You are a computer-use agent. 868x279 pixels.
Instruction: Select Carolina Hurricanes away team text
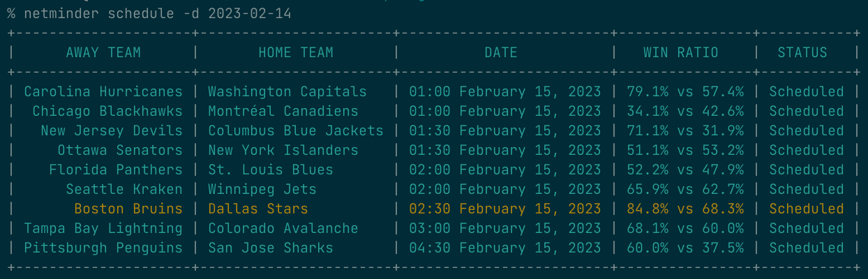pos(103,91)
